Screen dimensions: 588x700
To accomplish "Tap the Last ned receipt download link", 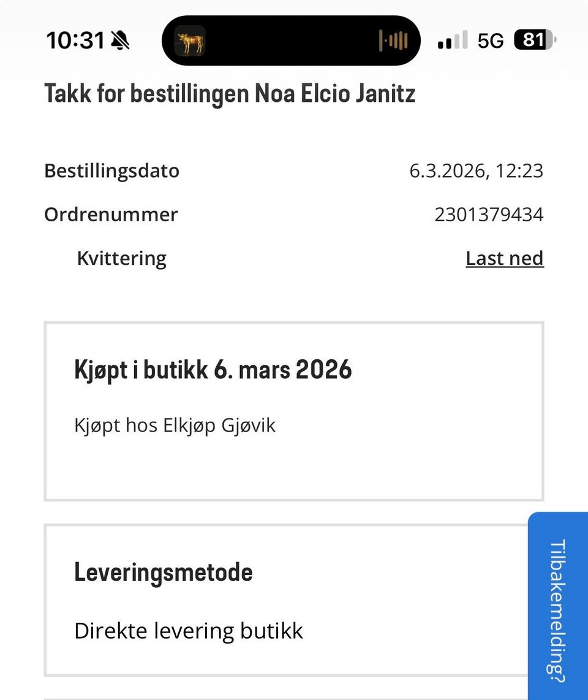I will [505, 258].
